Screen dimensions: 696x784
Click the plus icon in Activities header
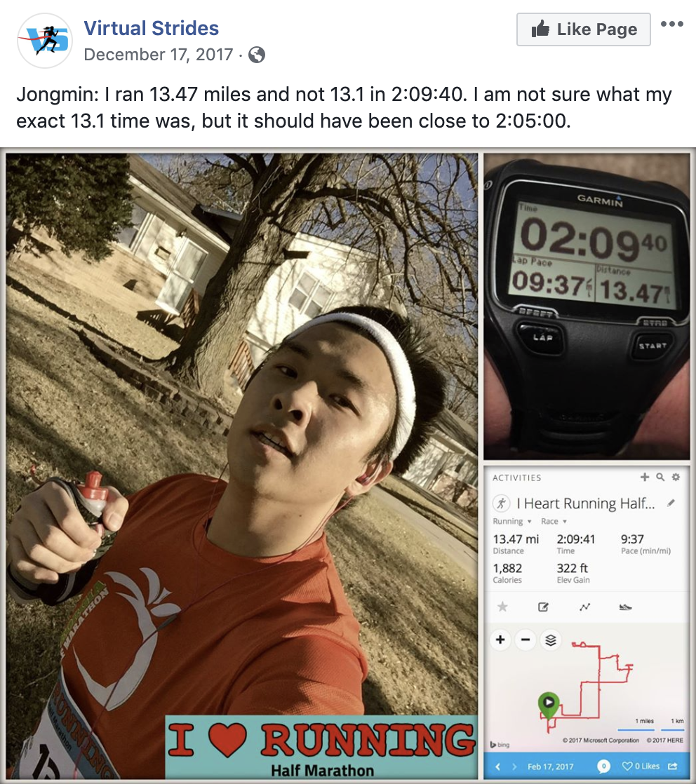click(x=645, y=477)
